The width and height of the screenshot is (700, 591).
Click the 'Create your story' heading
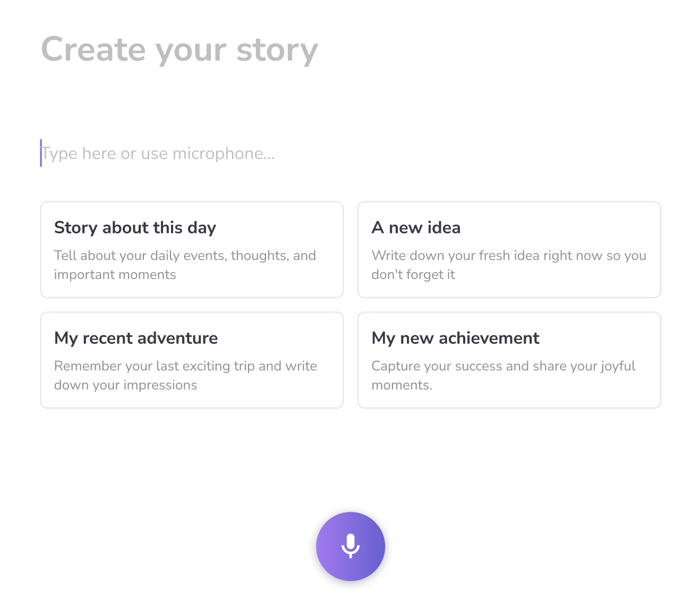point(180,49)
